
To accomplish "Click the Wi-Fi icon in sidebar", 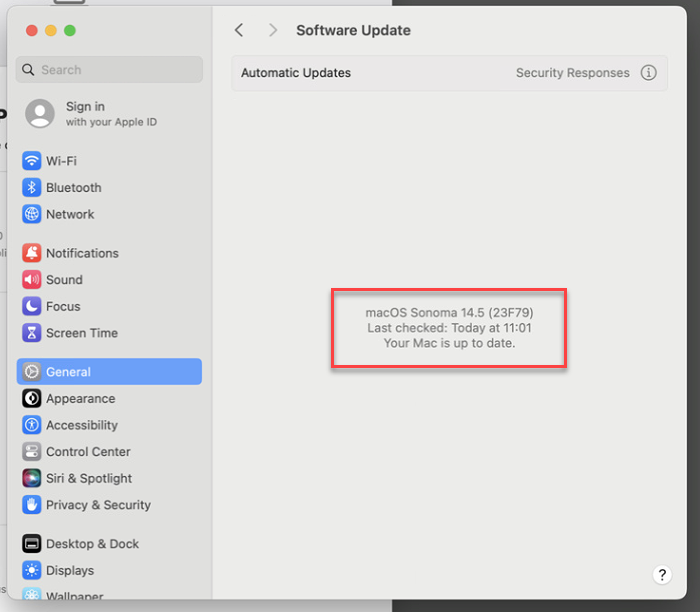I will pyautogui.click(x=32, y=161).
